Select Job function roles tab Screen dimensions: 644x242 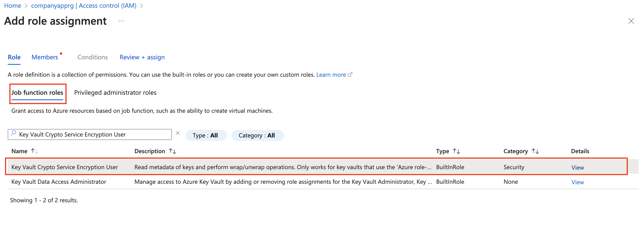point(37,93)
